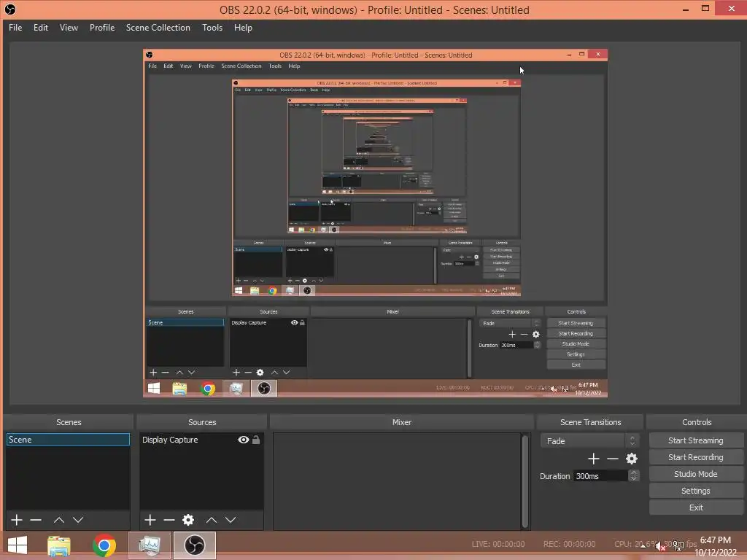Click the Controls panel header
Viewport: 747px width, 560px height.
[697, 422]
